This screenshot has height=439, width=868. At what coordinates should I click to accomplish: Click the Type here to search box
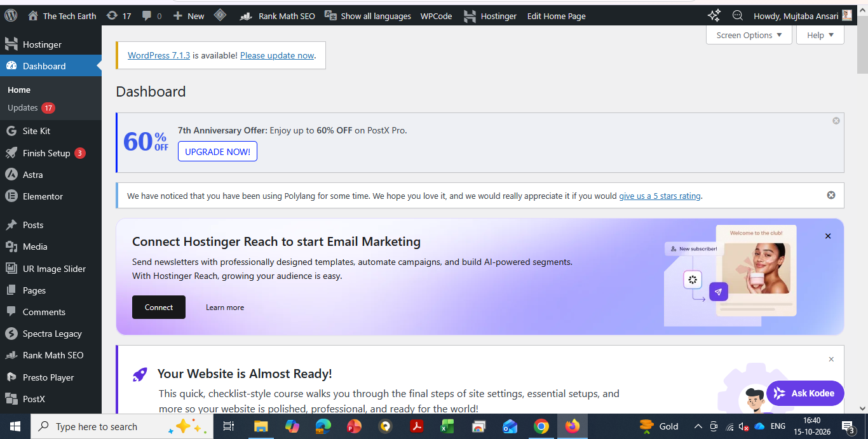point(122,426)
